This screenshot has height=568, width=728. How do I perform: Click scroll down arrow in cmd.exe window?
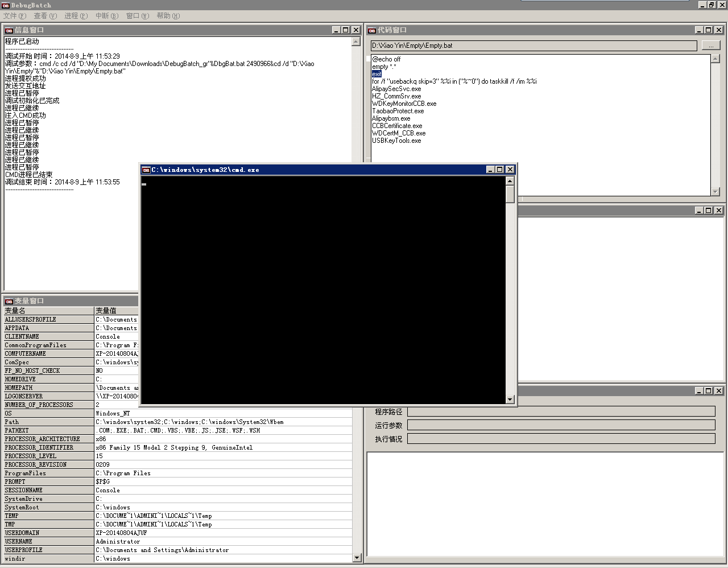(x=510, y=400)
